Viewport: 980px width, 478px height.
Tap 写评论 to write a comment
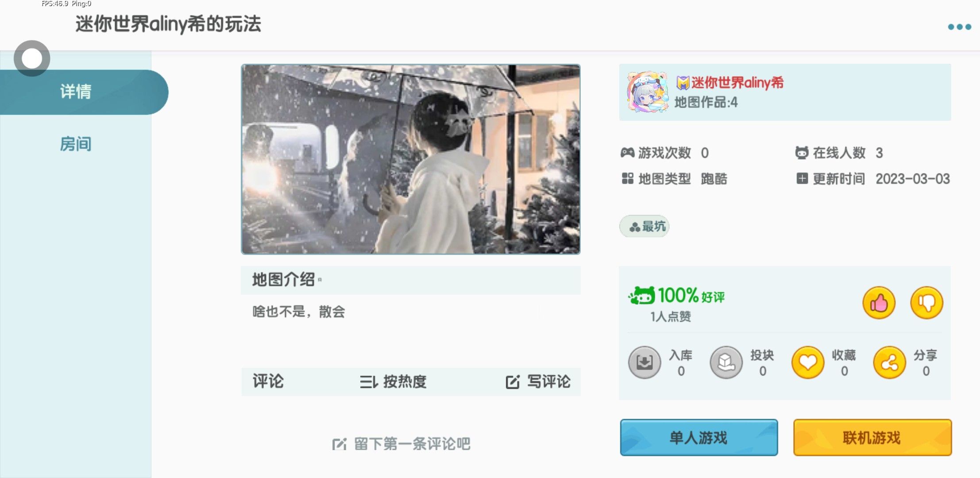538,382
